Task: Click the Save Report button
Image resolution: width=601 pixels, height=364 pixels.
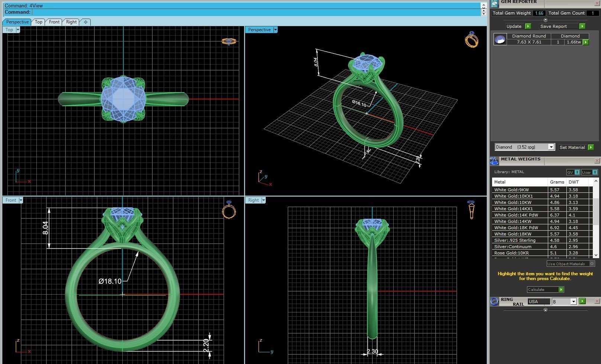Action: click(559, 26)
